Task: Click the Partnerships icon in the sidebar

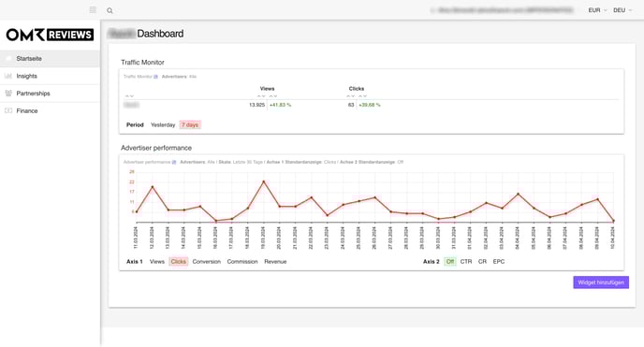Action: (x=8, y=94)
